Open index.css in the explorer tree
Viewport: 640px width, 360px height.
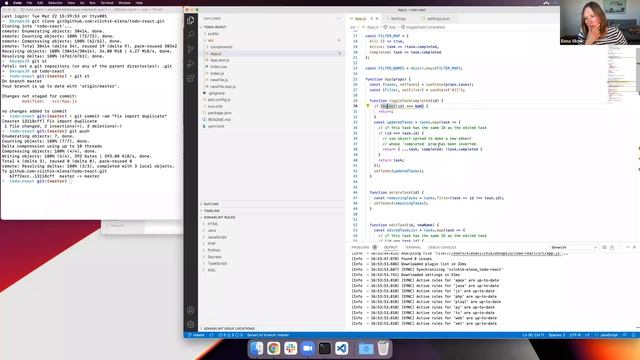pyautogui.click(x=218, y=67)
